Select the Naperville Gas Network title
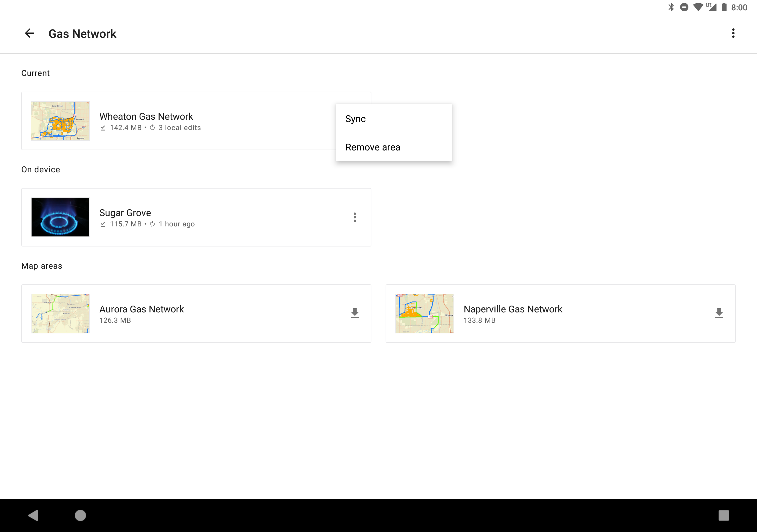Image resolution: width=757 pixels, height=532 pixels. click(x=513, y=309)
